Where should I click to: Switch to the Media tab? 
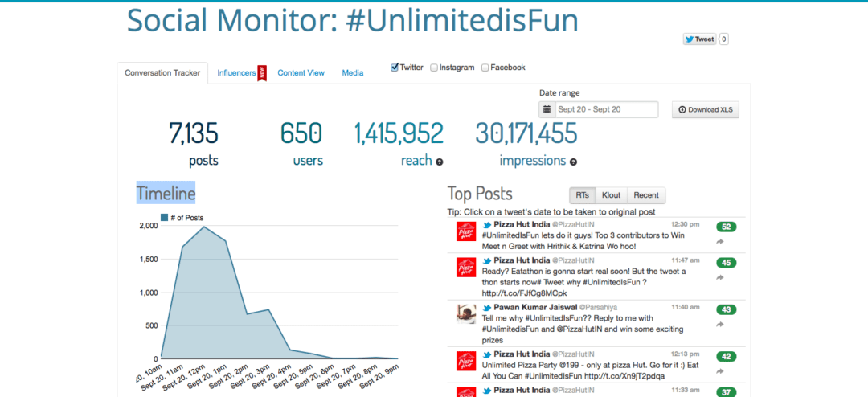tap(353, 72)
